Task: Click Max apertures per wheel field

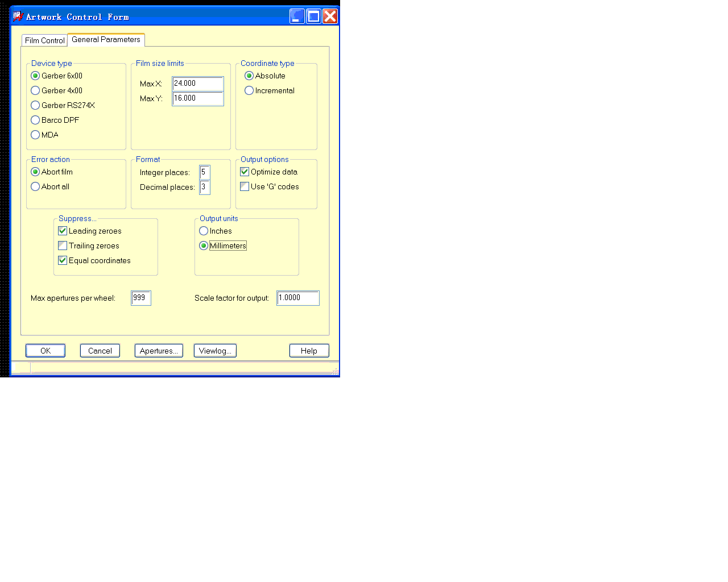Action: (141, 298)
